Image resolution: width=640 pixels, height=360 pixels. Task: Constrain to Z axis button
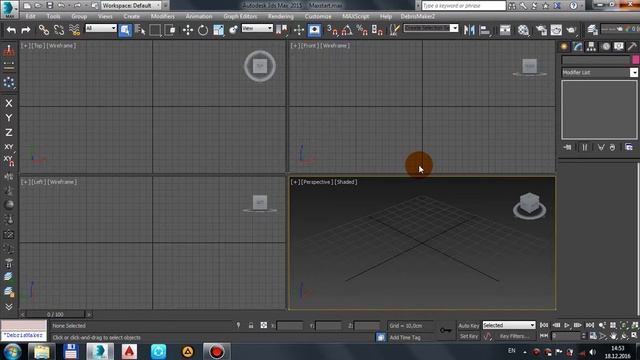point(9,132)
